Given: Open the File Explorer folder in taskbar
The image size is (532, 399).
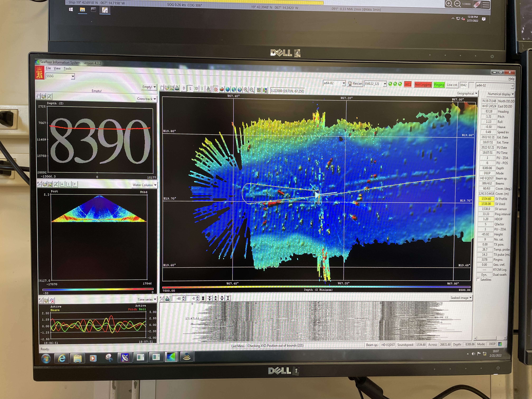Looking at the screenshot, I should pyautogui.click(x=77, y=358).
